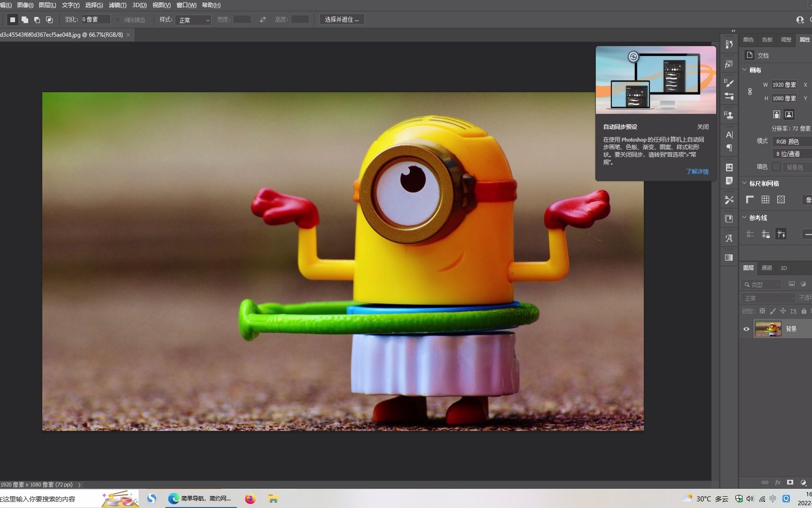Open the Clone Source panel icon
812x508 pixels.
(x=729, y=115)
